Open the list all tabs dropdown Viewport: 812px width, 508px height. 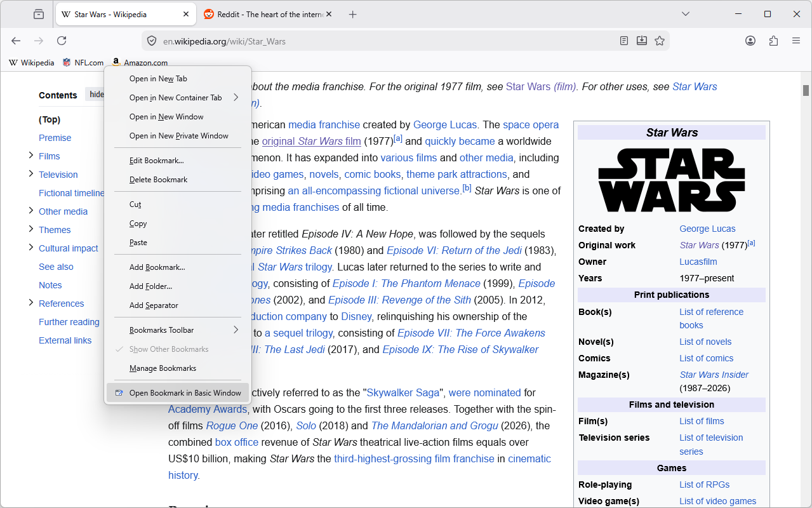pos(686,14)
